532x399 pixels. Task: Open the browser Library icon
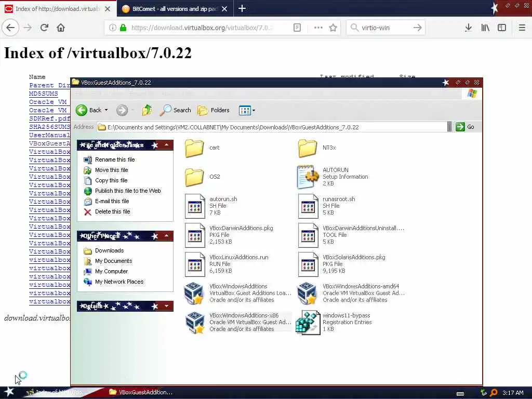[485, 28]
